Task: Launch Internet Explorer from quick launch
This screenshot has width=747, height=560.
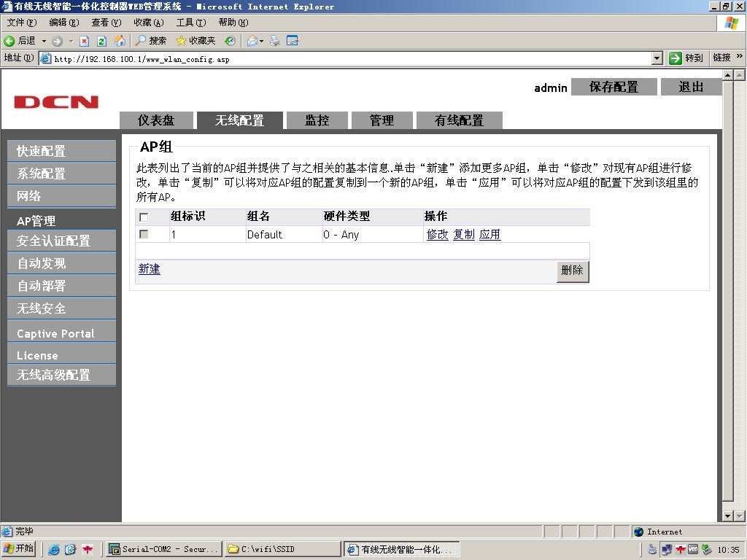Action: (x=54, y=550)
